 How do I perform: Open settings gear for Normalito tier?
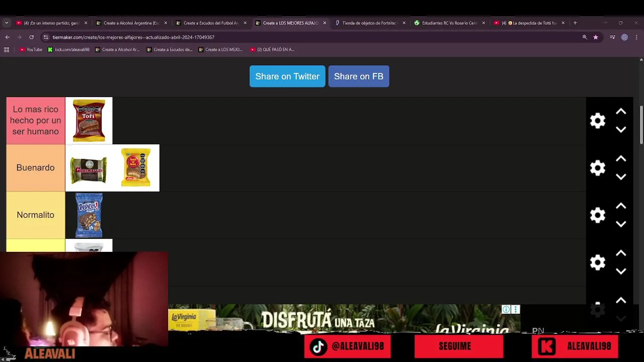coord(598,215)
